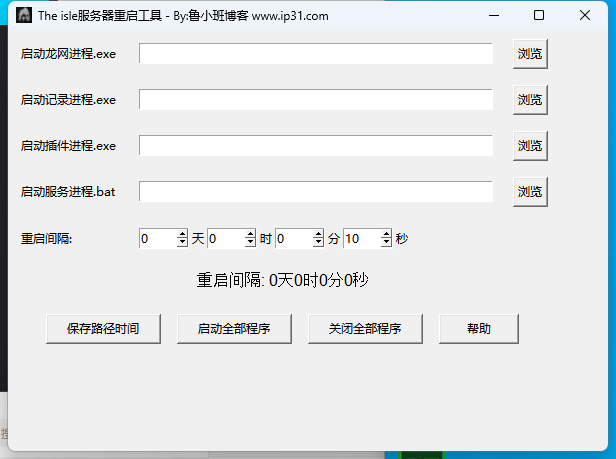
Task: Click the 启动服务进程.bat label
Action: pyautogui.click(x=68, y=192)
